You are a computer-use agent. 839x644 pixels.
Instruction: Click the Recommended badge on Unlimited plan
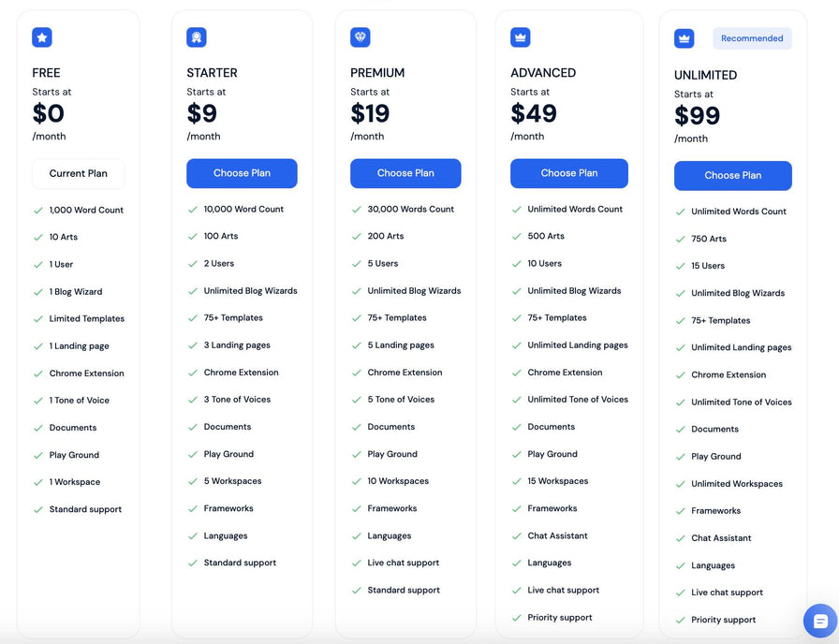(752, 38)
